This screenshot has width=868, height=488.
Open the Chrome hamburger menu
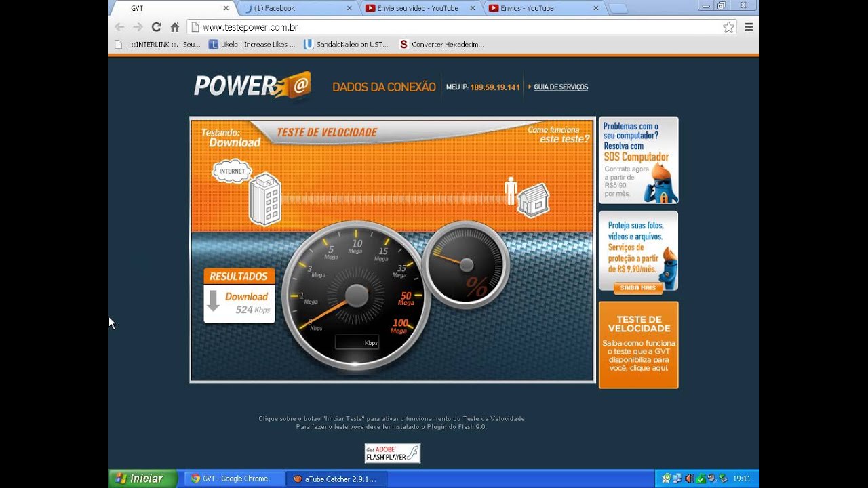coord(749,27)
